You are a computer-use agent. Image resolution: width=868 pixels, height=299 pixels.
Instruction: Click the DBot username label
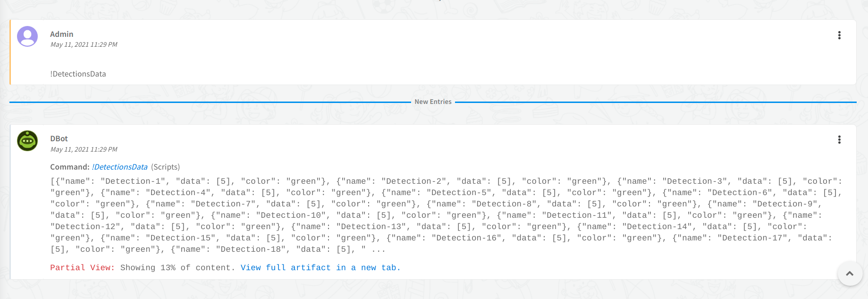point(59,139)
